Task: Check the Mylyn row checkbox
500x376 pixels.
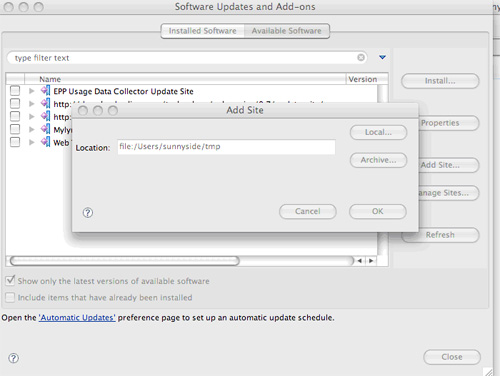Action: [x=15, y=129]
